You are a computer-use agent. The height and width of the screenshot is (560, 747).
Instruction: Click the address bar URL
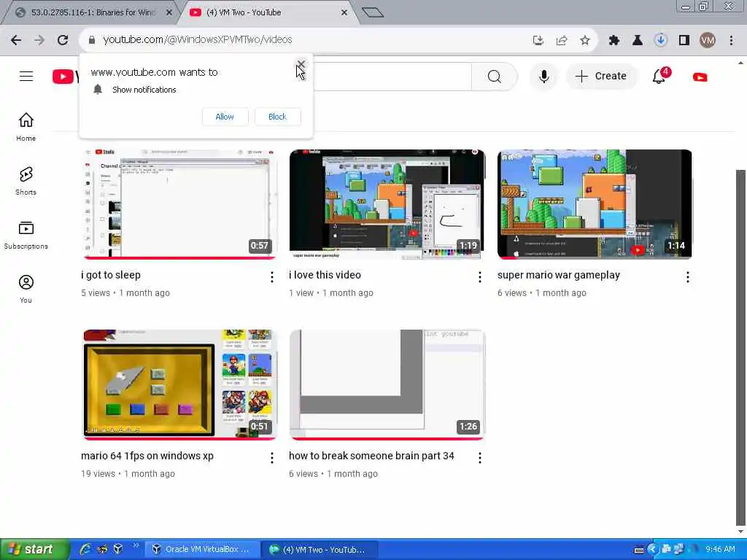[x=197, y=40]
